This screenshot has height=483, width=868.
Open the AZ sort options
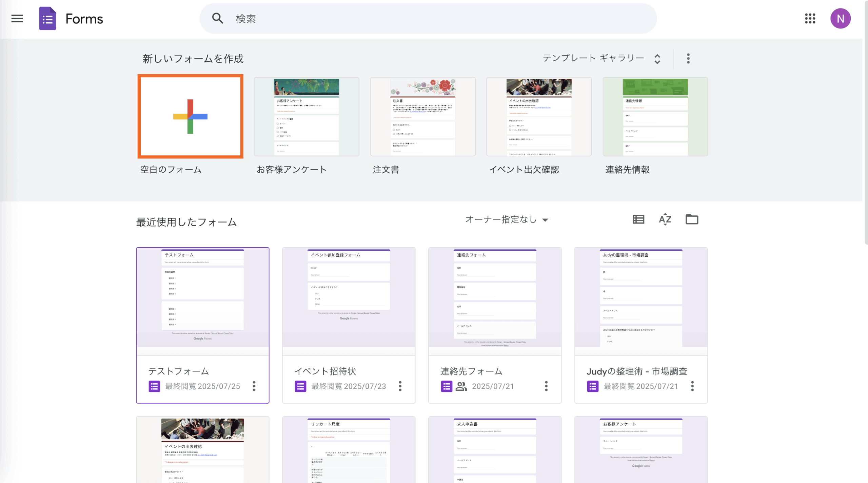tap(665, 219)
